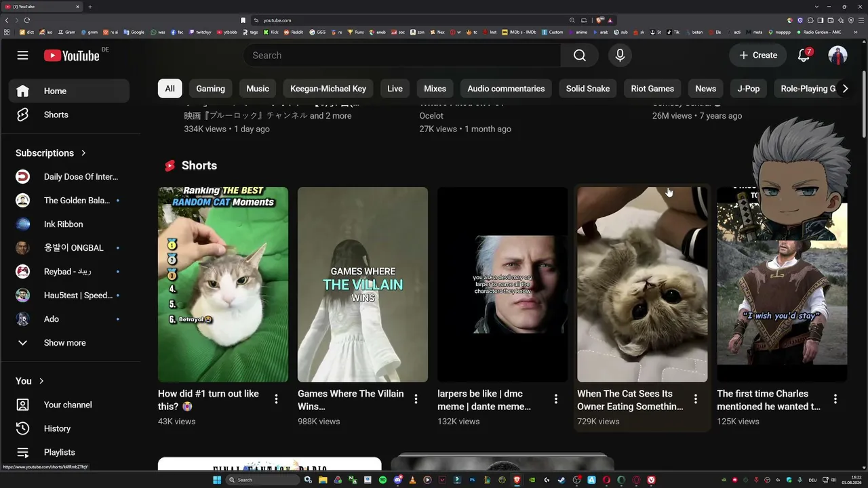Open the Brave Shields lion icon
The height and width of the screenshot is (488, 868).
pyautogui.click(x=599, y=20)
